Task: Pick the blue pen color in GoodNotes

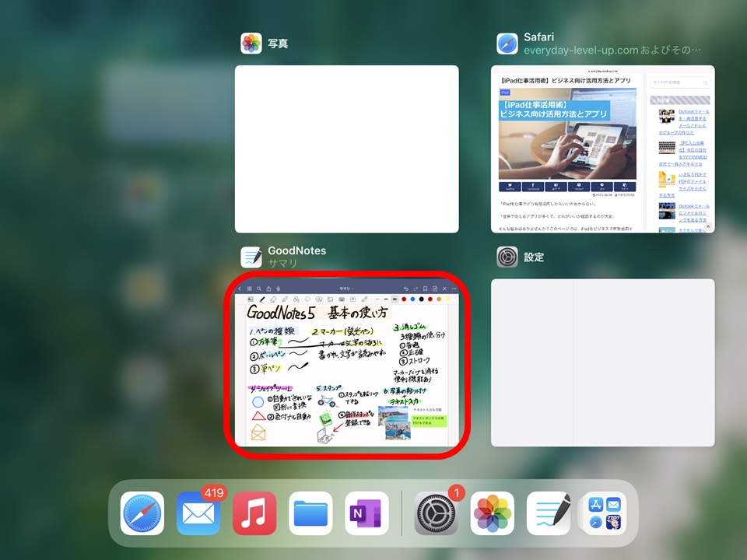Action: pyautogui.click(x=412, y=299)
